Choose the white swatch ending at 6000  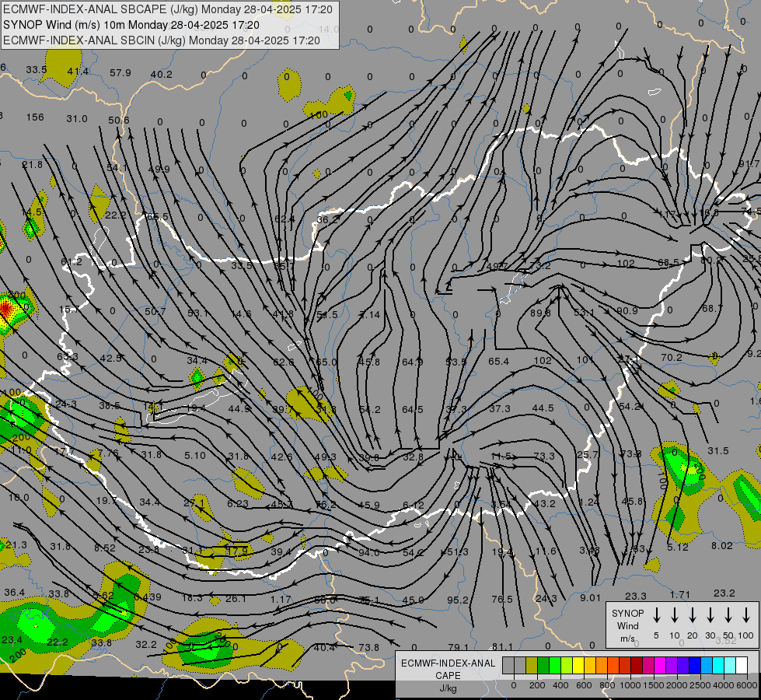coord(741,666)
